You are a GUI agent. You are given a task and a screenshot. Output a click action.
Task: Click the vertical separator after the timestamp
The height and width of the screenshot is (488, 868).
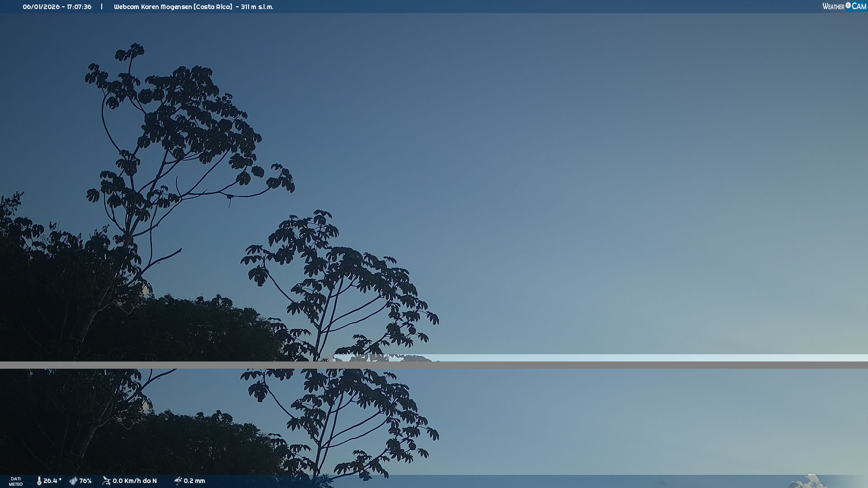point(102,7)
